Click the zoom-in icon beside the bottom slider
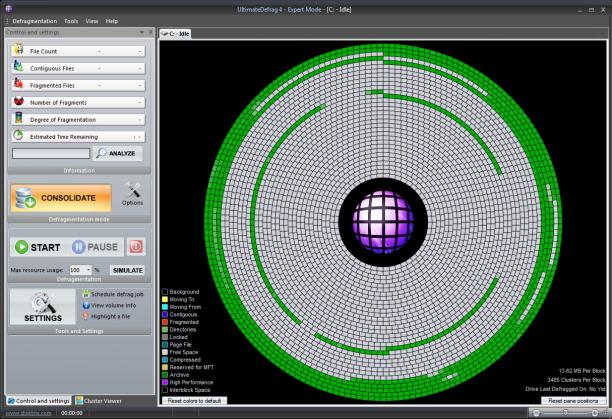612x419 pixels. click(x=595, y=413)
